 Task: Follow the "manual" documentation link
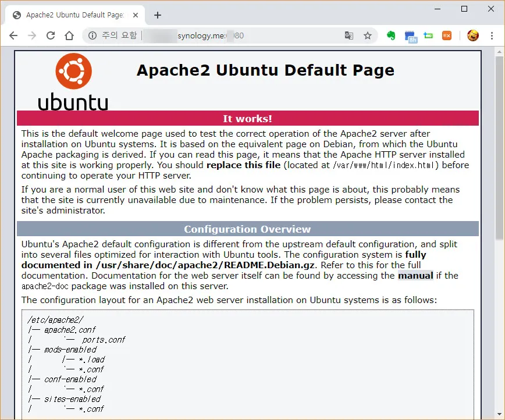pyautogui.click(x=415, y=275)
